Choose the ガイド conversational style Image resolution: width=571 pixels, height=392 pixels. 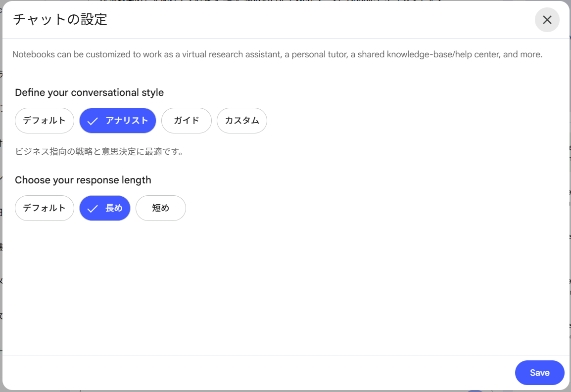tap(187, 121)
